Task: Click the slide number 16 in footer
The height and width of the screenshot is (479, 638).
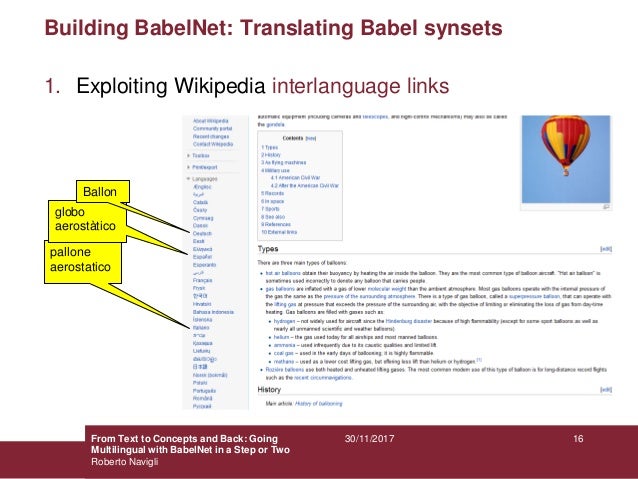Action: [578, 439]
